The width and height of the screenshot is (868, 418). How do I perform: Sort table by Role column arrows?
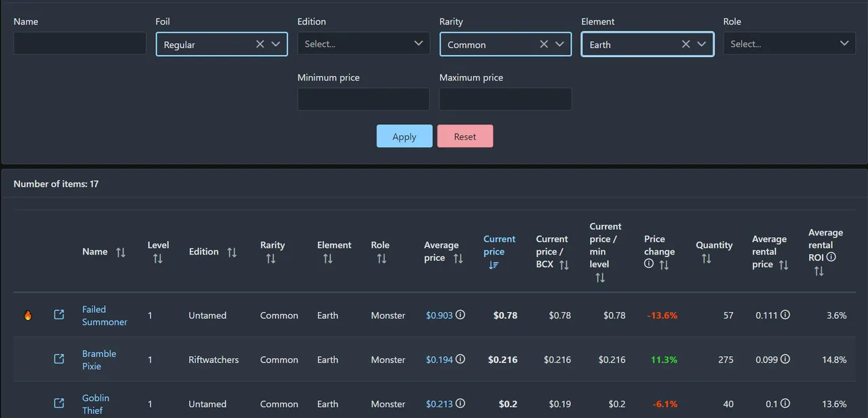pos(381,259)
